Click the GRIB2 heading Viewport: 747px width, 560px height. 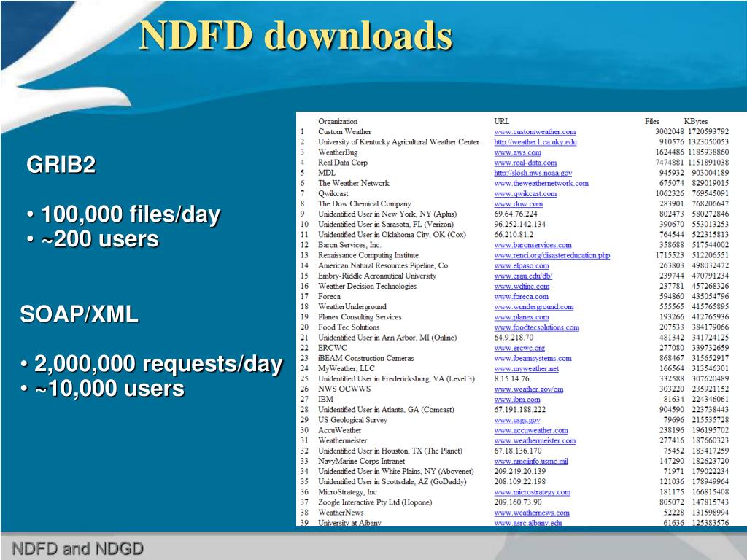[x=61, y=166]
